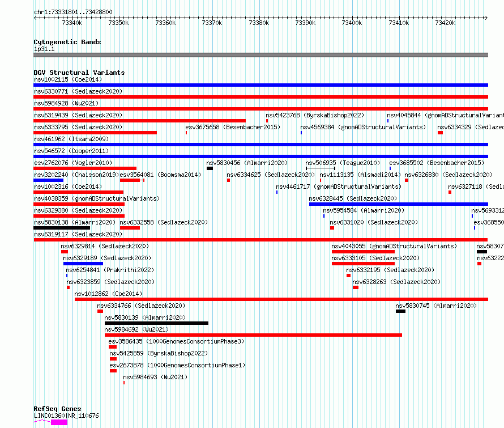The height and width of the screenshot is (428, 504).
Task: Click the esv3564081 (Boomsma2014) label
Action: pyautogui.click(x=160, y=175)
